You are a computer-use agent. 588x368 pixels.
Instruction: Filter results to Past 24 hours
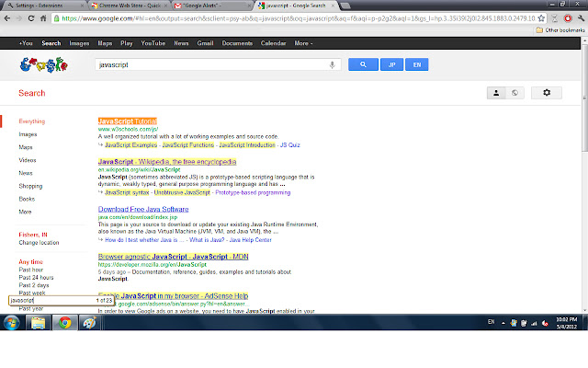36,278
